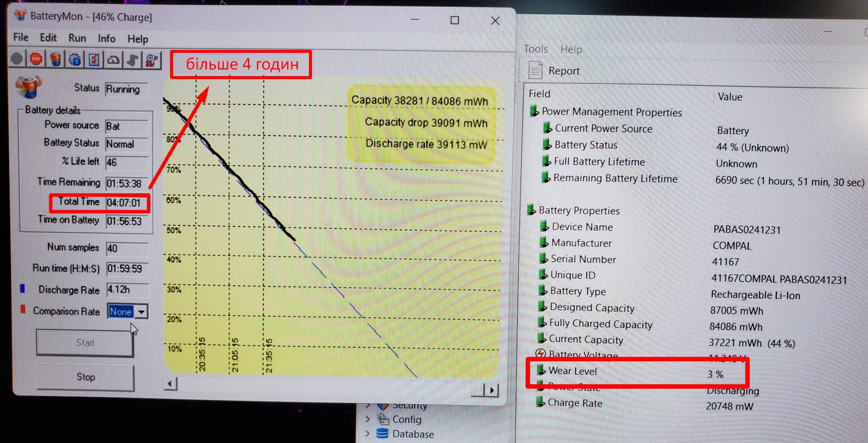Expand the Config tree node
The height and width of the screenshot is (443, 868).
[368, 419]
